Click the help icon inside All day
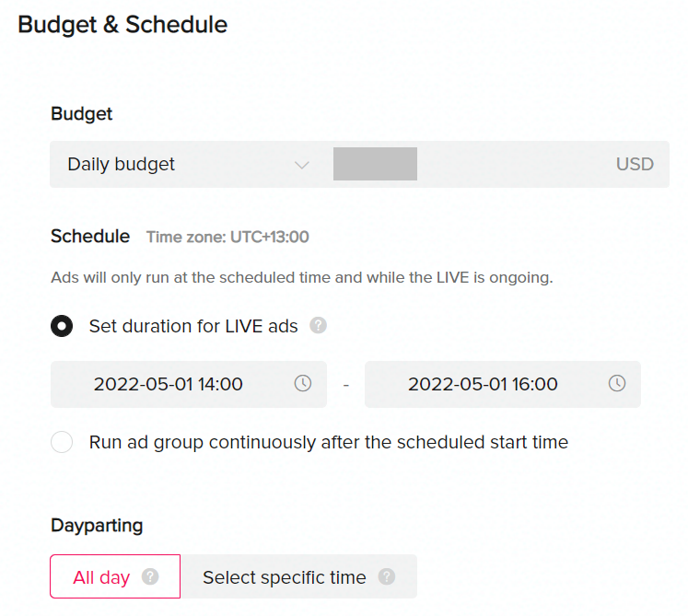Viewport: 688px width, 616px height. [x=151, y=577]
